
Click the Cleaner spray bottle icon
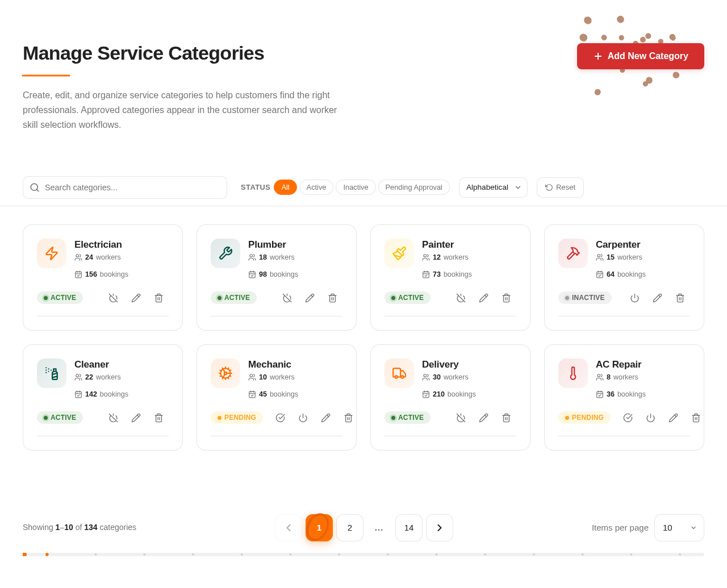coord(52,373)
